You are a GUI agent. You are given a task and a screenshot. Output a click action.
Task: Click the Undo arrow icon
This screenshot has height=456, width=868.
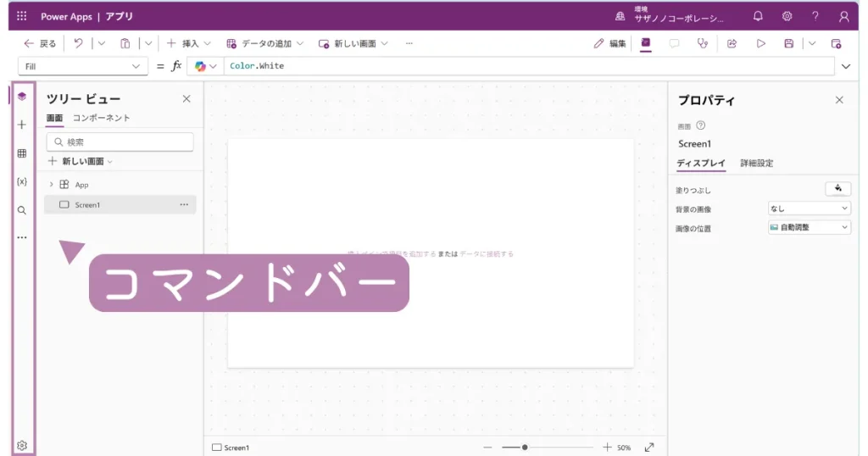coord(78,43)
